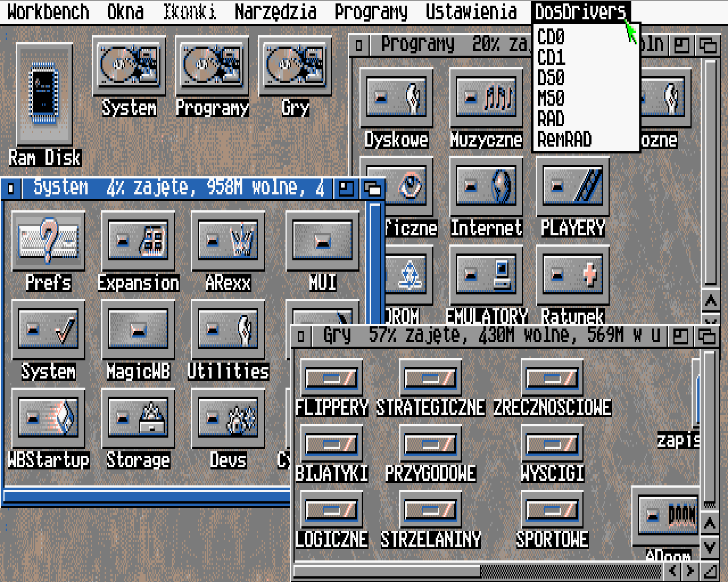Screen dimensions: 728x582
Task: Open the STRATEGICZNE drawer
Action: (431, 377)
